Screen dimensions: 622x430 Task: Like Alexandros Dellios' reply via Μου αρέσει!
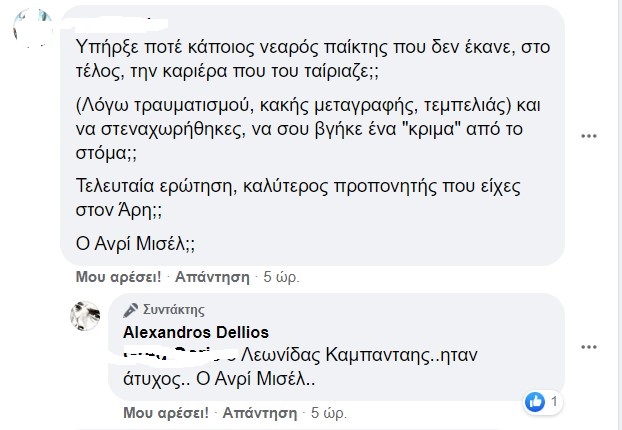pyautogui.click(x=166, y=413)
